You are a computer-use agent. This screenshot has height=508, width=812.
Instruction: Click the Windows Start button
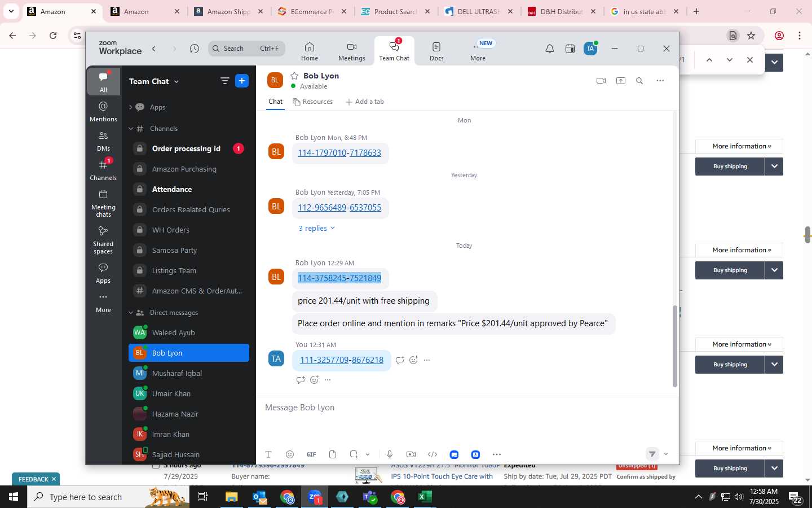point(13,497)
